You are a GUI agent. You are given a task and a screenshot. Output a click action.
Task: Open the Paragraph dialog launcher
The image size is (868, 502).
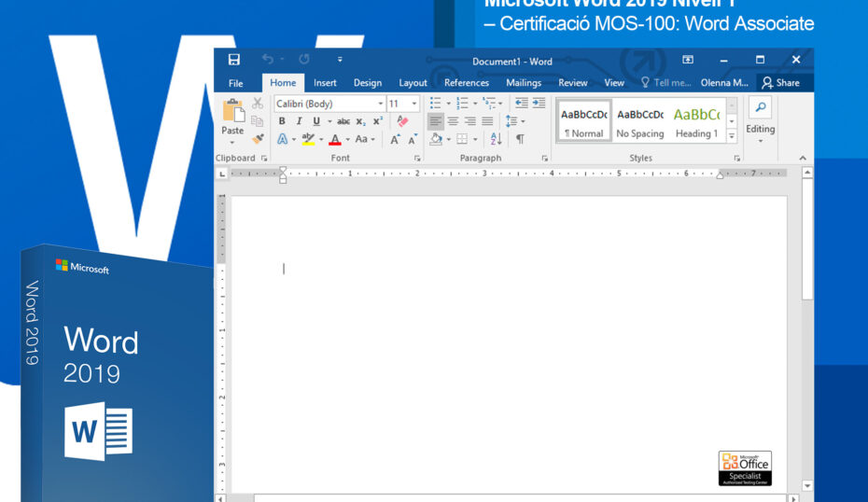pyautogui.click(x=545, y=159)
